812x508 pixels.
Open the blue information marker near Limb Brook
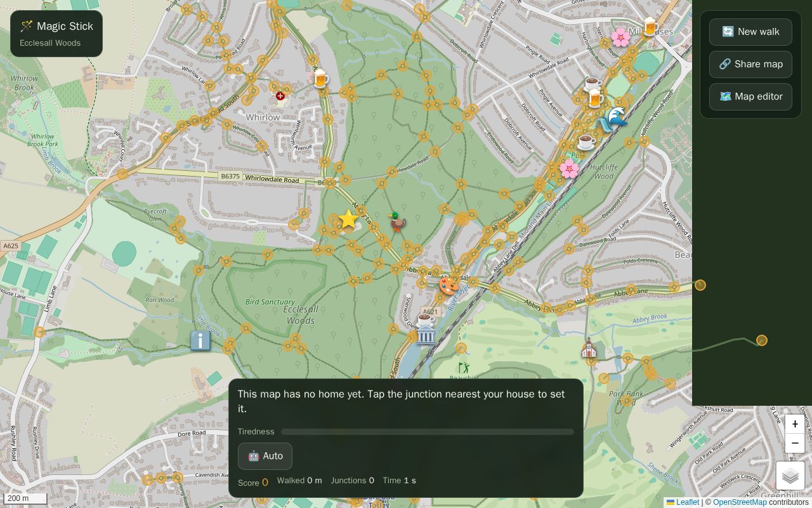pyautogui.click(x=200, y=341)
